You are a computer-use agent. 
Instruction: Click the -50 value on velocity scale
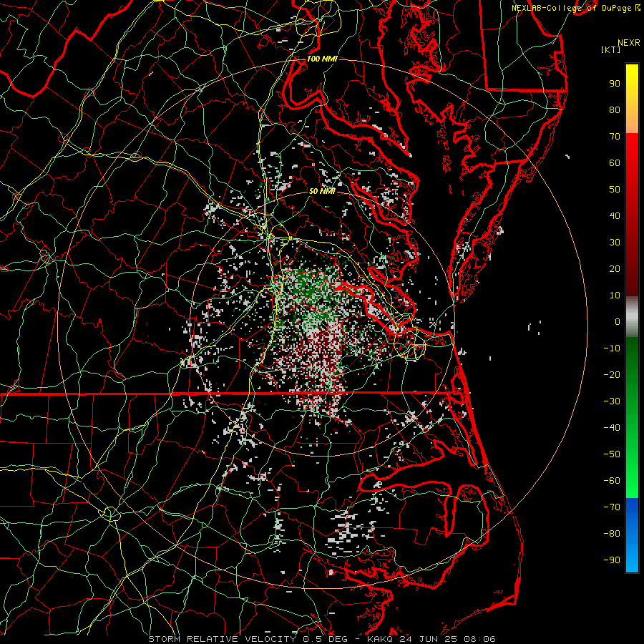coord(612,454)
